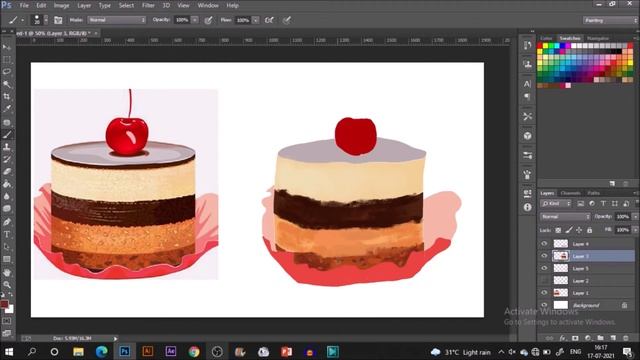The width and height of the screenshot is (640, 360).
Task: Toggle Lock all padlock in Layers panel
Action: coord(589,230)
